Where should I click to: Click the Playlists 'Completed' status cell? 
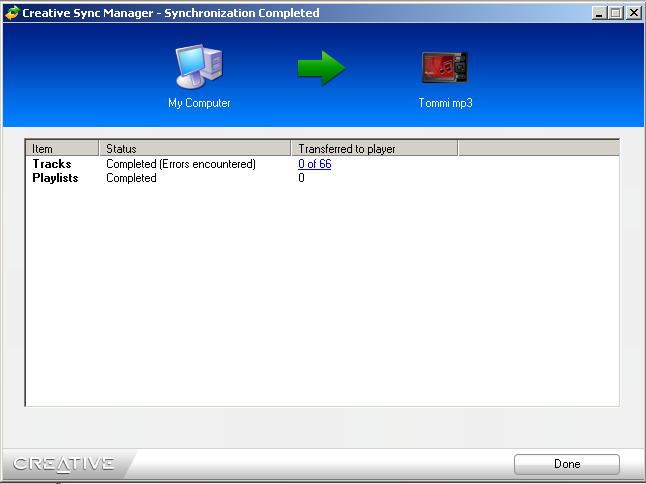pos(131,178)
